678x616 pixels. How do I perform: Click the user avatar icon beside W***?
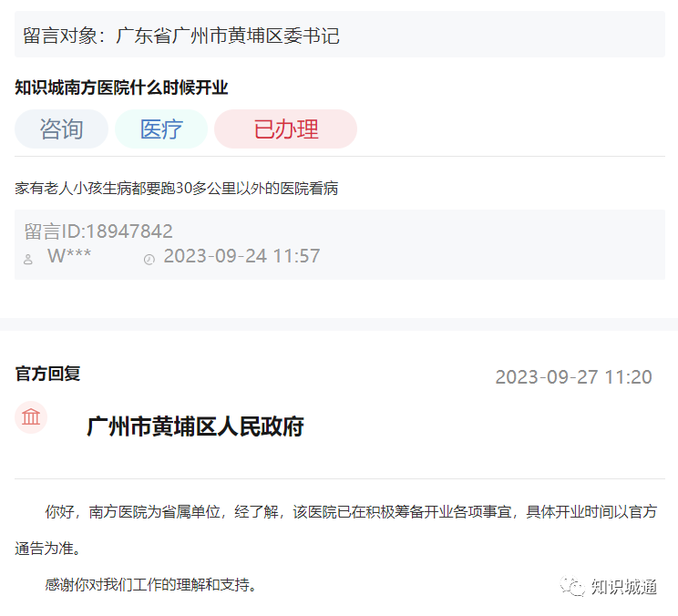pyautogui.click(x=28, y=259)
